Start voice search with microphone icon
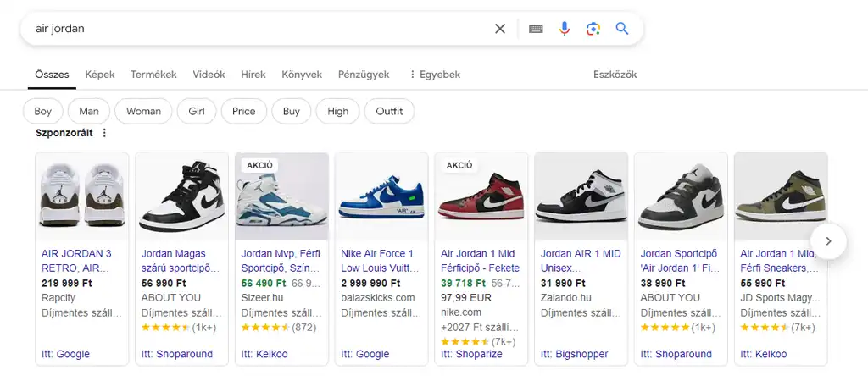Image resolution: width=868 pixels, height=381 pixels. [564, 29]
